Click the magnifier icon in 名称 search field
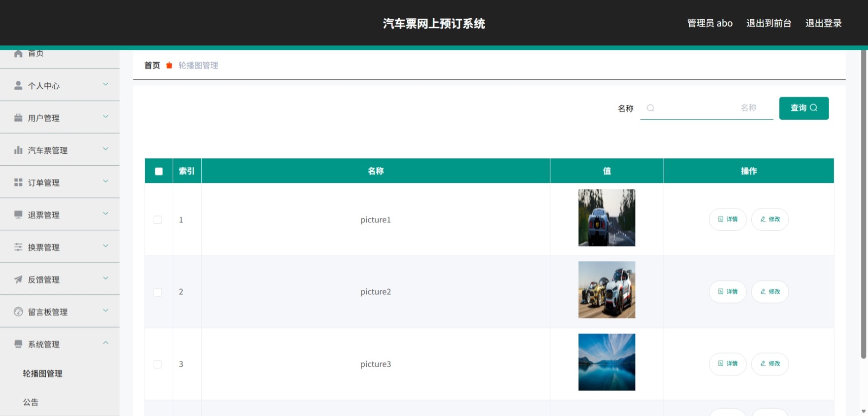Screen dimensions: 868x416 click(x=650, y=108)
